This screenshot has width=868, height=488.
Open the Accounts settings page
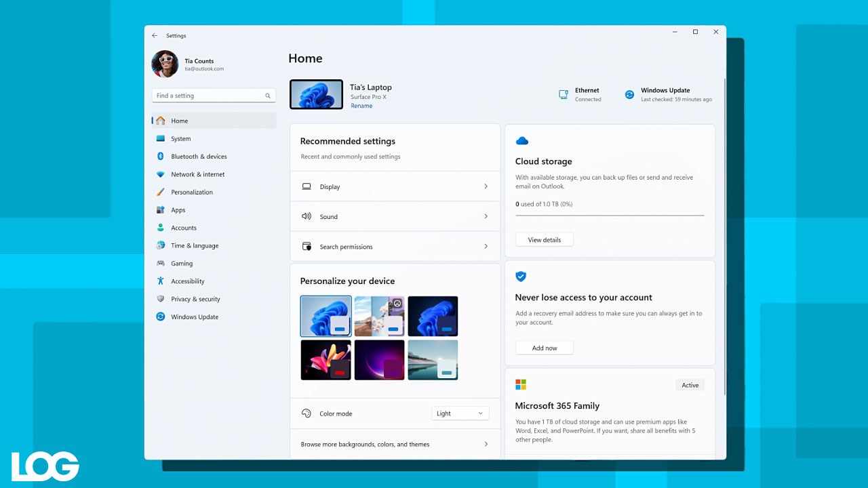coord(214,228)
